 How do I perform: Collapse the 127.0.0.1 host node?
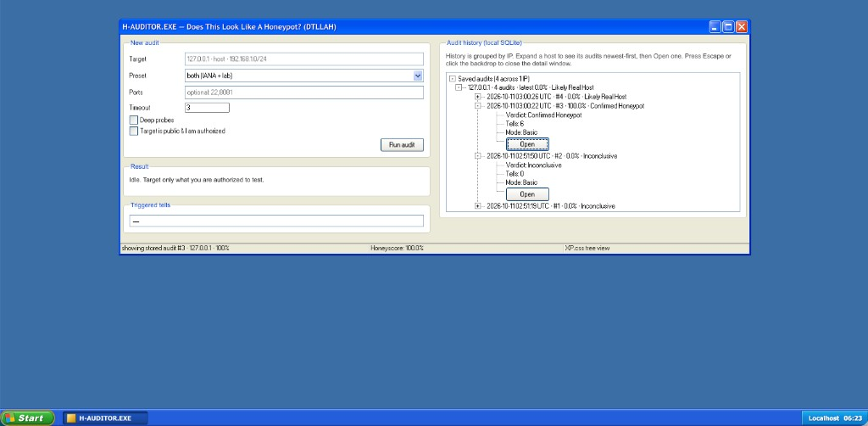459,87
